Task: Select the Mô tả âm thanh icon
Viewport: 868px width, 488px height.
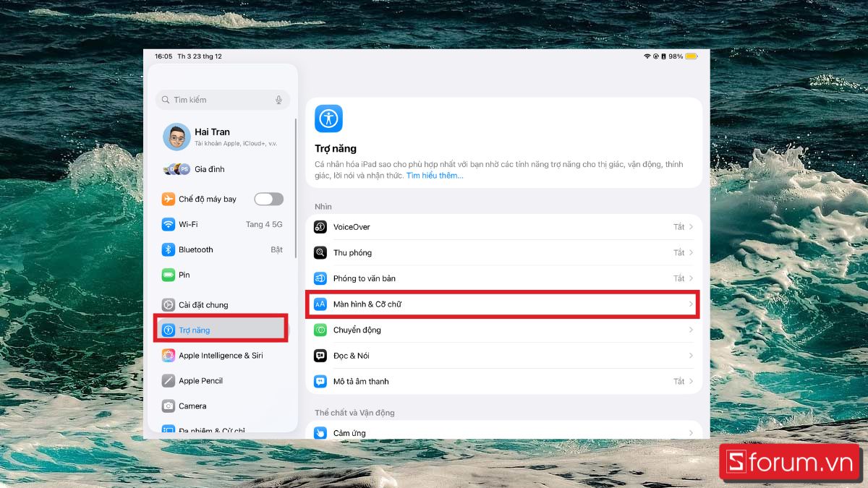Action: pyautogui.click(x=320, y=381)
